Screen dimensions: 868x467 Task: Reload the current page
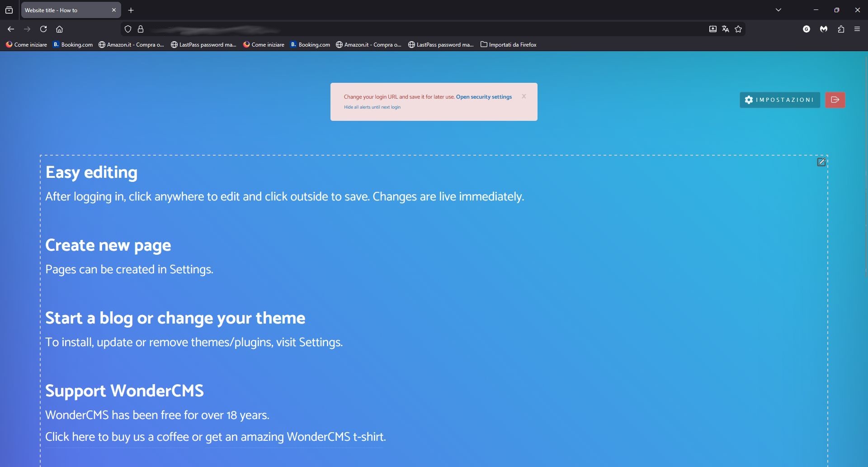coord(43,29)
